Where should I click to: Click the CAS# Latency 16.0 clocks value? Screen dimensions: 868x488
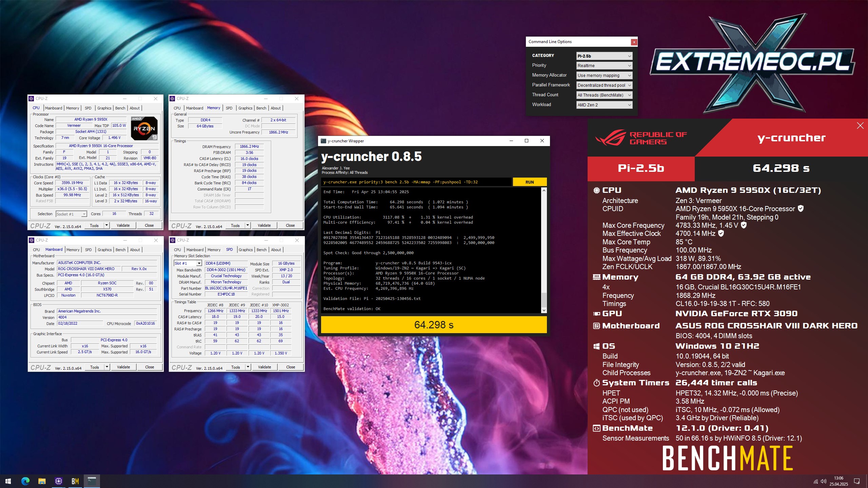(x=249, y=159)
